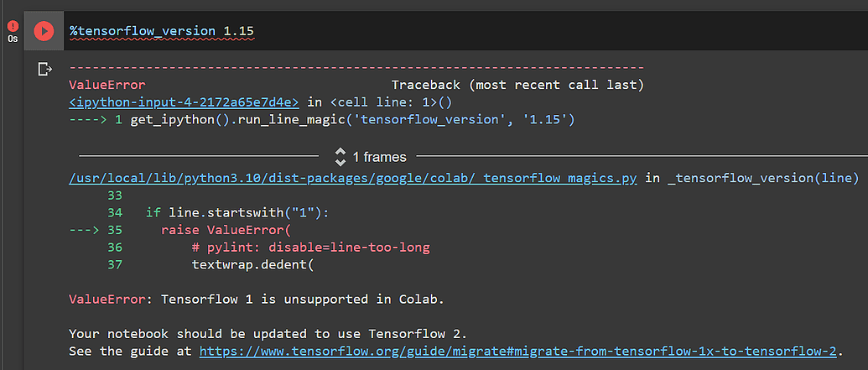The height and width of the screenshot is (370, 868).
Task: Open the tensorflow.org migration guide link
Action: click(x=520, y=351)
